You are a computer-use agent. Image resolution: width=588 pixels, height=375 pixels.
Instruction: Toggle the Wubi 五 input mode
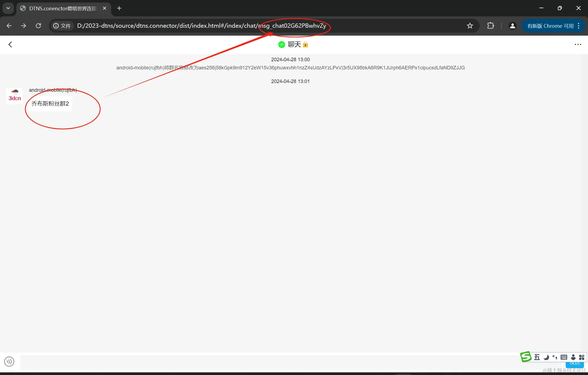click(537, 357)
